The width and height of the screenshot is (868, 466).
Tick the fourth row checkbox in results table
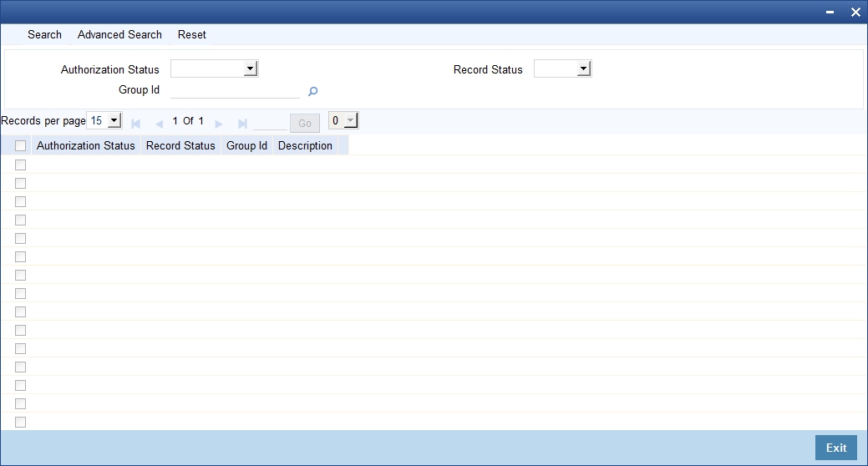21,220
